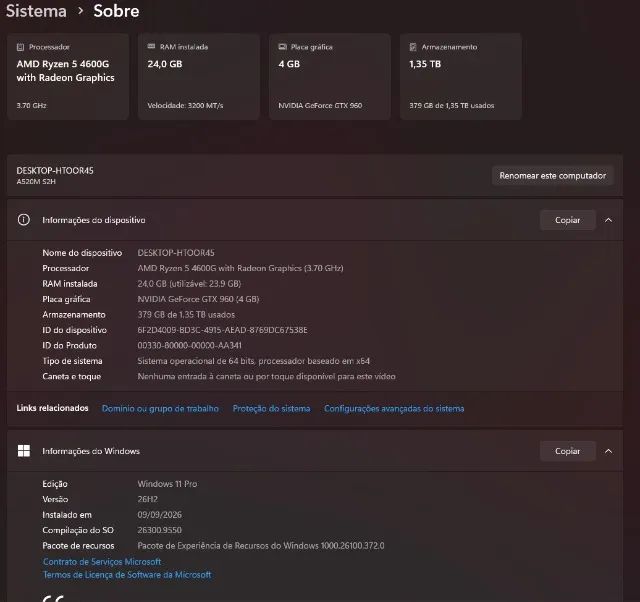The width and height of the screenshot is (640, 602).
Task: Click the A520M S2H model text
Action: pyautogui.click(x=36, y=182)
